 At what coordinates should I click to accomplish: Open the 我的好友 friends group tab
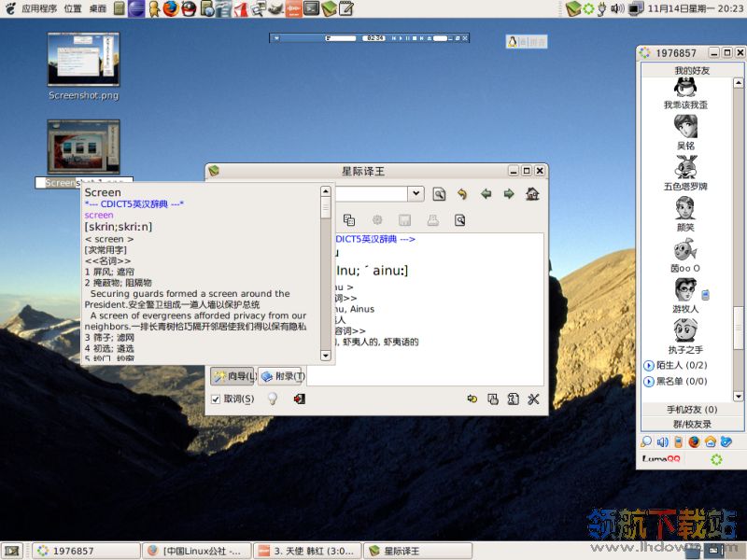(692, 71)
